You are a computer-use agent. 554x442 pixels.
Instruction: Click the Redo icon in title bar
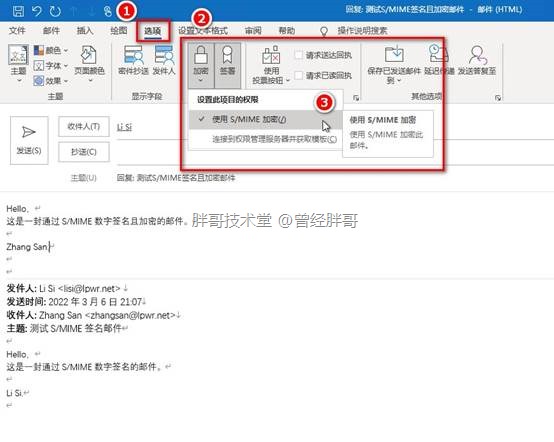pyautogui.click(x=55, y=11)
